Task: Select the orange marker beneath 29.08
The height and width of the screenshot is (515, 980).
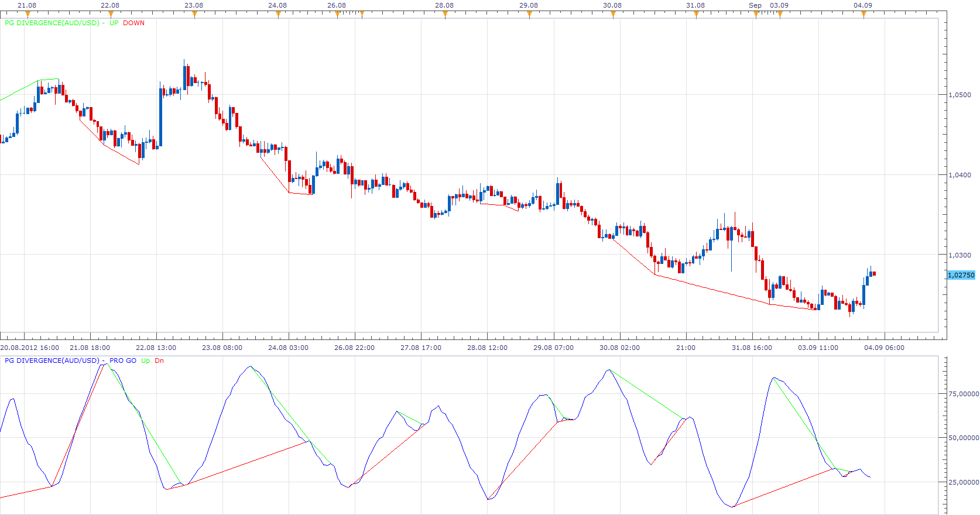Action: 529,14
